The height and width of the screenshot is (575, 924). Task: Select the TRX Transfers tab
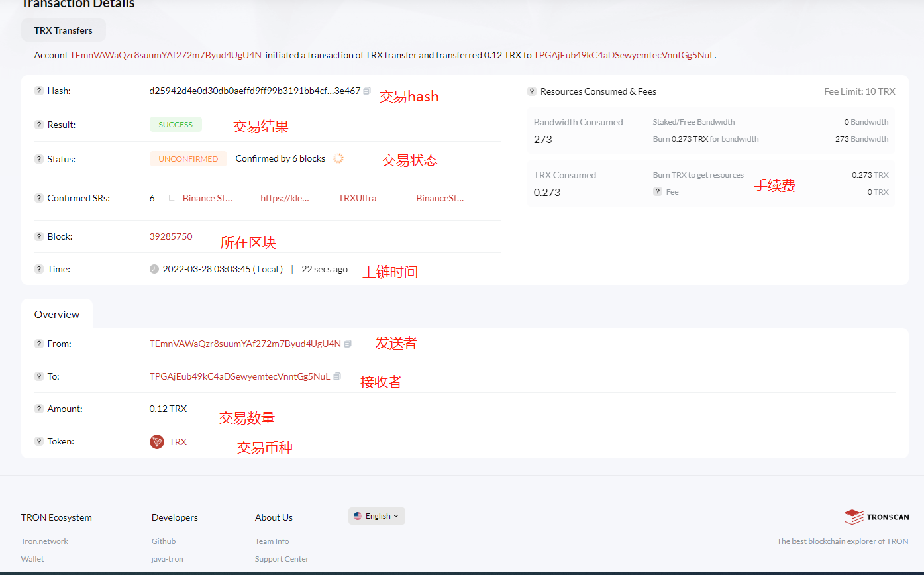point(64,30)
